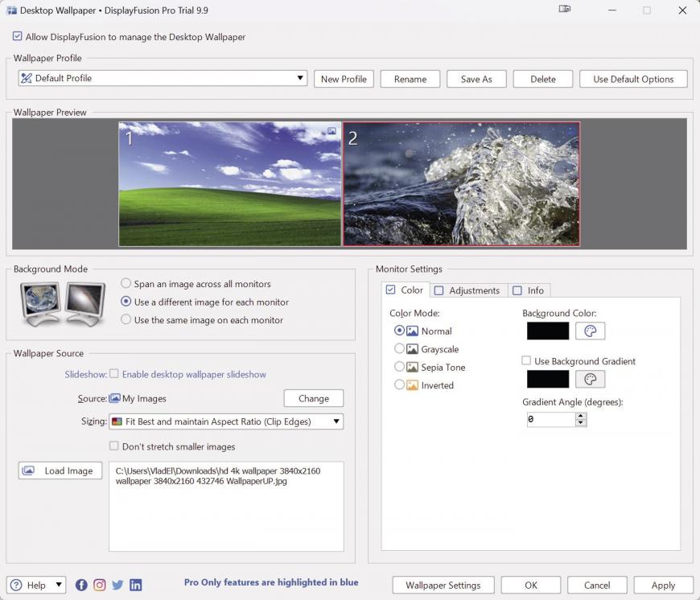700x600 pixels.
Task: Click the Cancel button
Action: [x=597, y=585]
